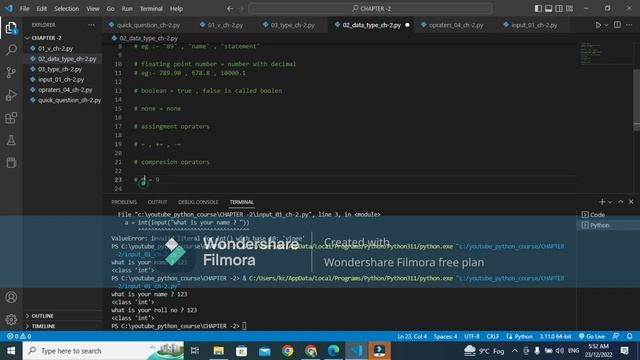Open input_01_ch-2.py in explorer tree

pyautogui.click(x=61, y=80)
